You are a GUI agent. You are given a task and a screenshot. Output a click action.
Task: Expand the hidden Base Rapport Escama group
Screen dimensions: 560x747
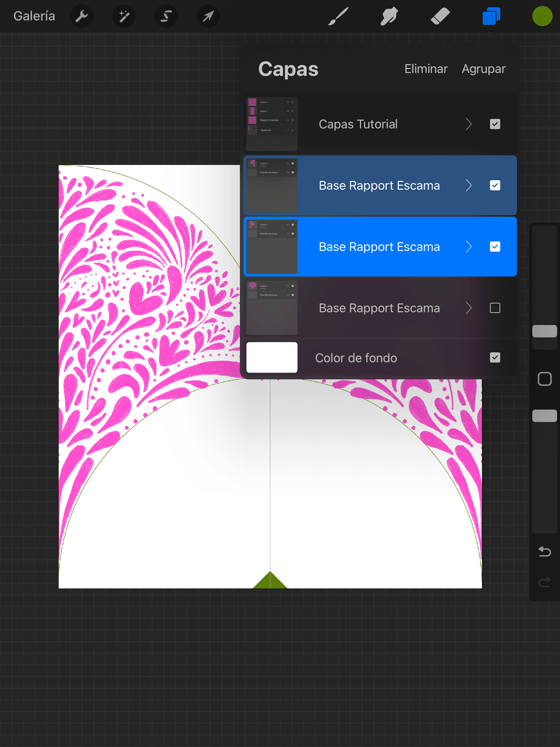coord(468,308)
